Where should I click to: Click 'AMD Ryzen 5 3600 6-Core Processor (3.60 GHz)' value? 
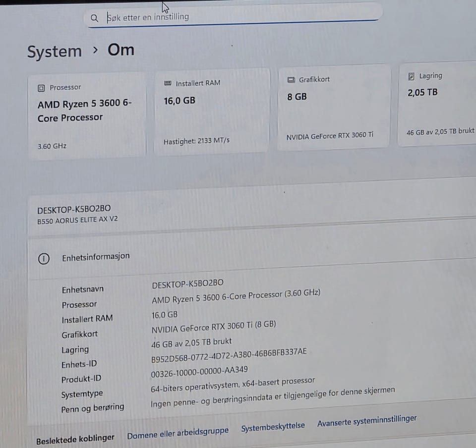click(236, 296)
